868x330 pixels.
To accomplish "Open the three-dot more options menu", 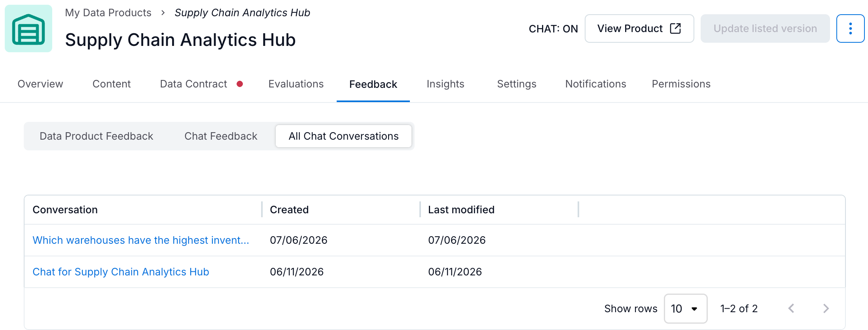I will click(850, 28).
